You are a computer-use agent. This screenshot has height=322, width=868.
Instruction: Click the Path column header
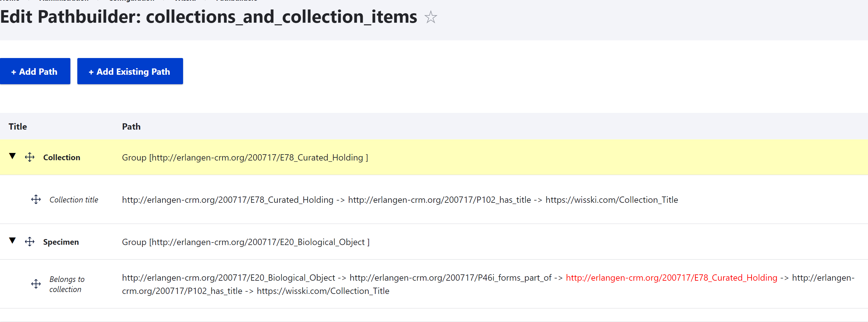tap(131, 127)
